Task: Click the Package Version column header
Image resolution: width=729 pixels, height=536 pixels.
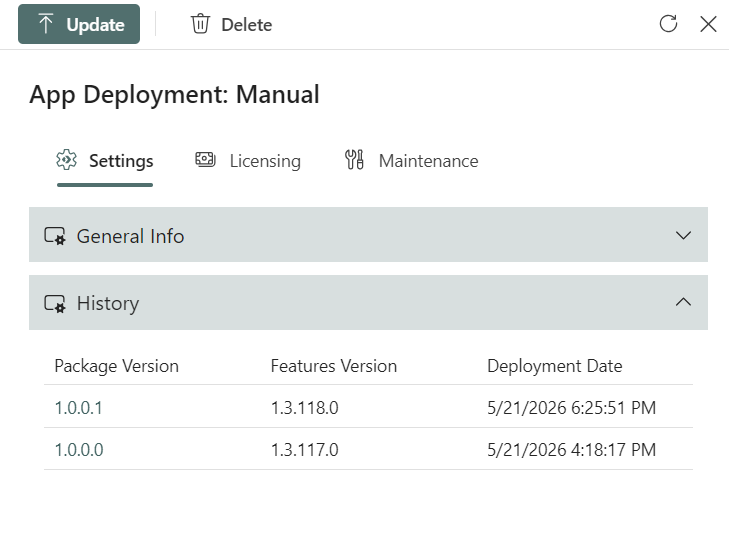Action: pos(117,366)
